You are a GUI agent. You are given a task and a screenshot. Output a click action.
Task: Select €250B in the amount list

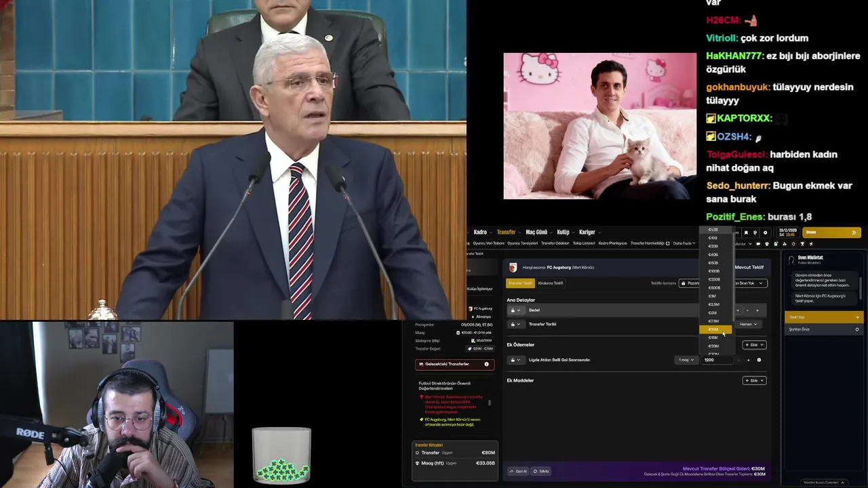point(714,279)
